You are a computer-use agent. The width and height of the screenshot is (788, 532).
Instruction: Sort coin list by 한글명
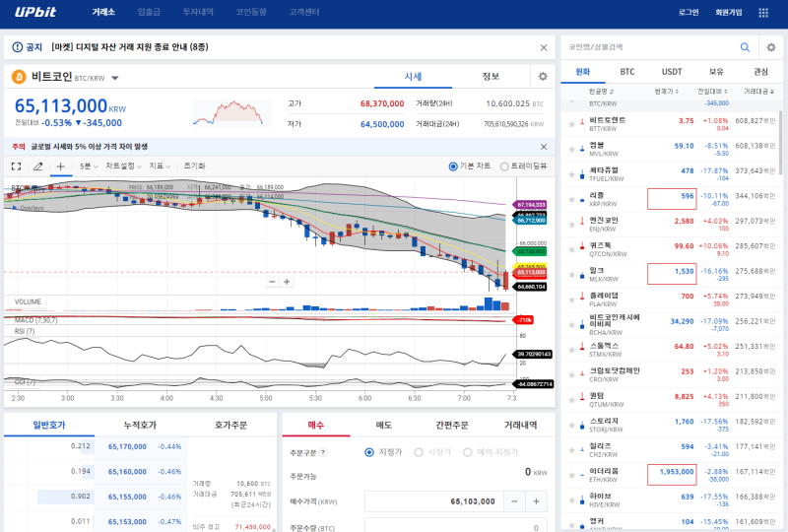tap(601, 92)
